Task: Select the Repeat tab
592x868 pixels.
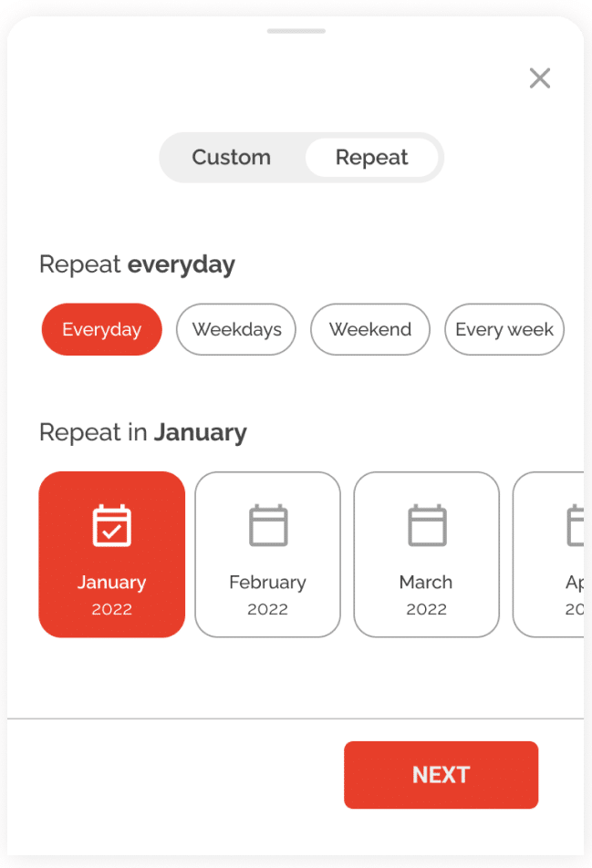Action: (372, 158)
